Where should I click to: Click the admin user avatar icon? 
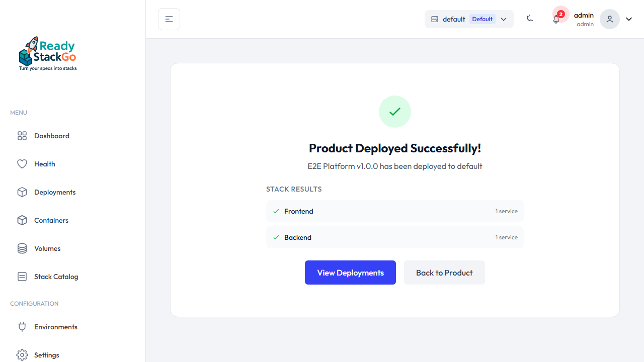(x=609, y=19)
